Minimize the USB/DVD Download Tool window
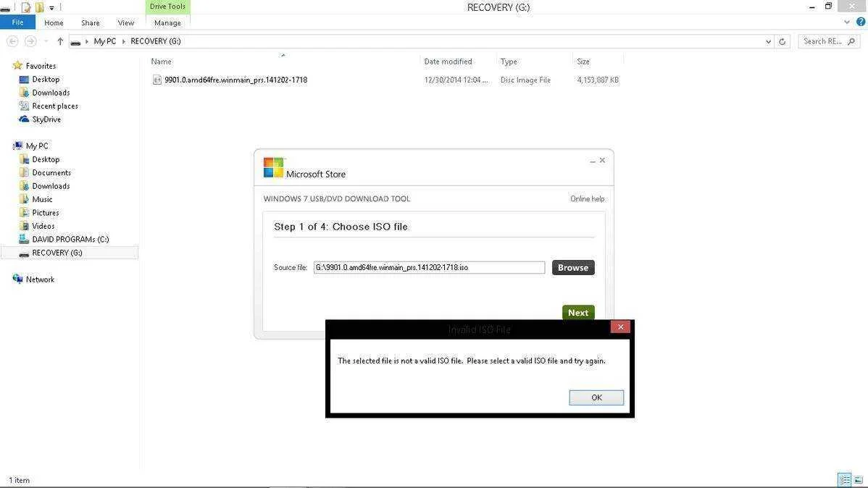This screenshot has height=488, width=868. pyautogui.click(x=593, y=161)
